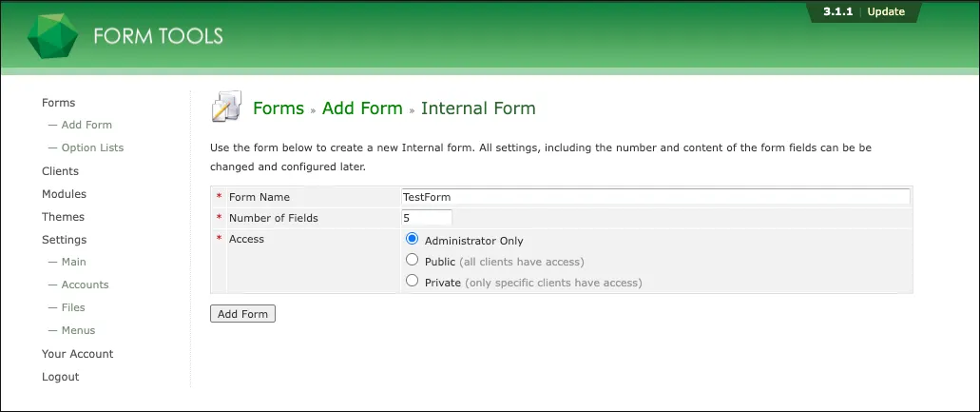Click the Forms breadcrumb link
The height and width of the screenshot is (412, 980).
click(x=279, y=108)
